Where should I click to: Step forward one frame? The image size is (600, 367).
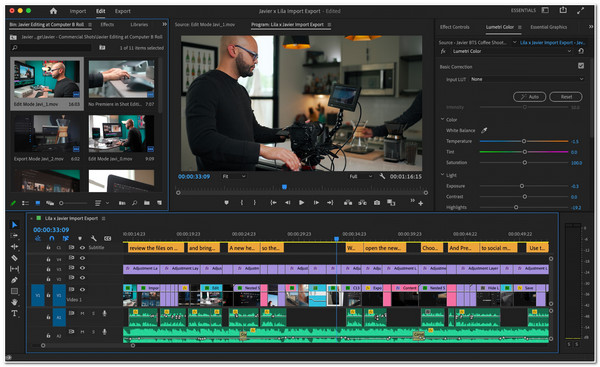point(316,203)
